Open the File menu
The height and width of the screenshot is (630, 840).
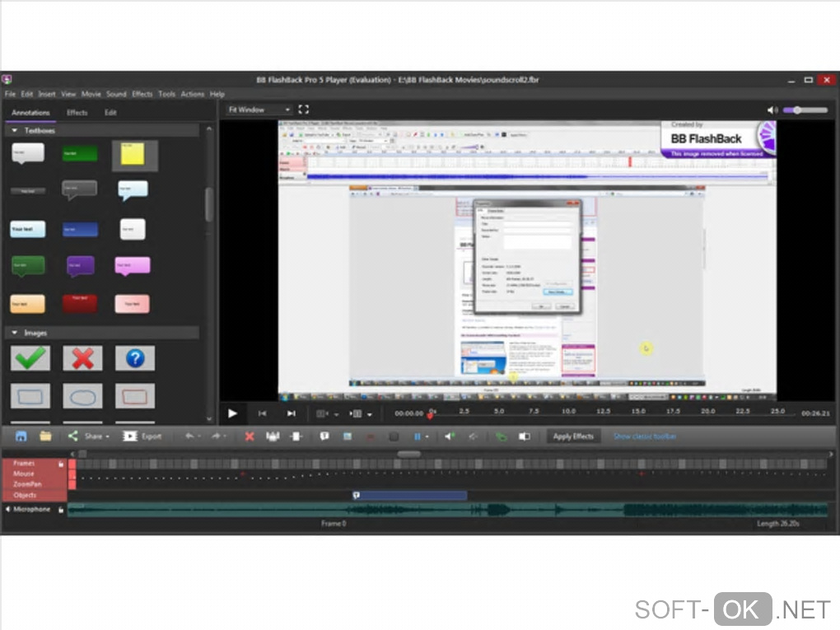coord(10,94)
